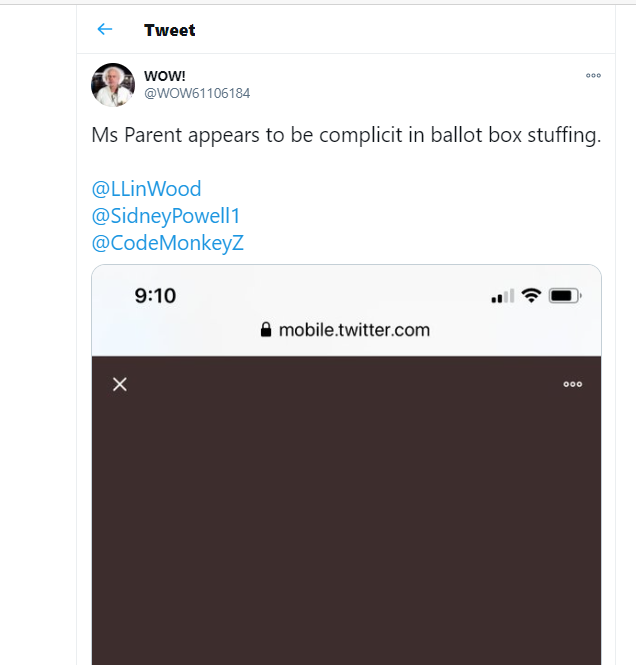
Task: Open the @SidneyPowell1 mention
Action: pos(166,216)
